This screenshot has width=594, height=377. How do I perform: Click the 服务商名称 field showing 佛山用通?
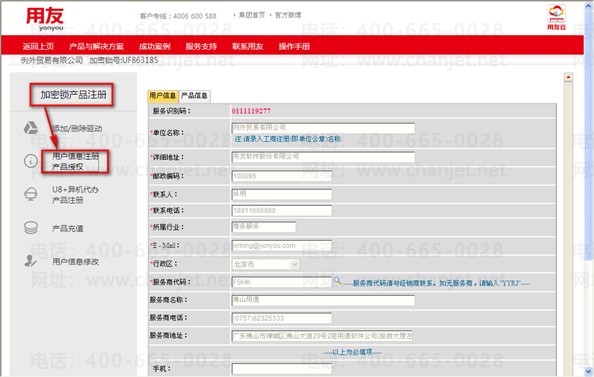coord(323,300)
